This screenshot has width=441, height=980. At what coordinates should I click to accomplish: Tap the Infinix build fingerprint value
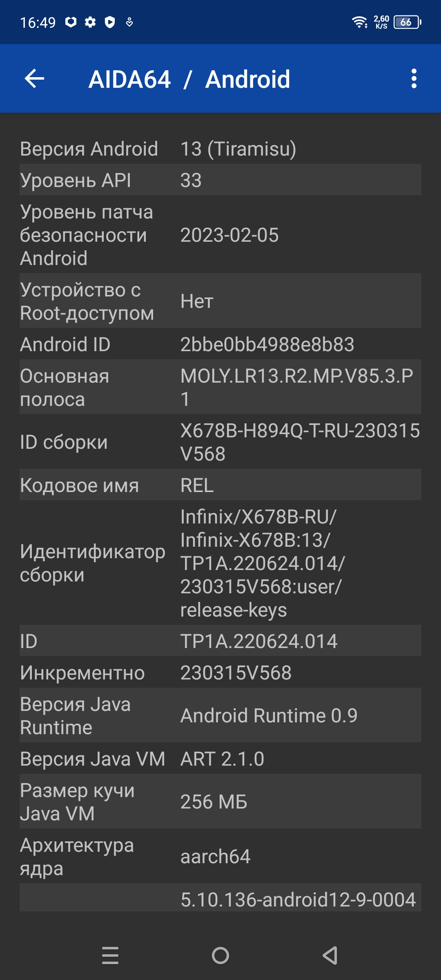point(263,563)
